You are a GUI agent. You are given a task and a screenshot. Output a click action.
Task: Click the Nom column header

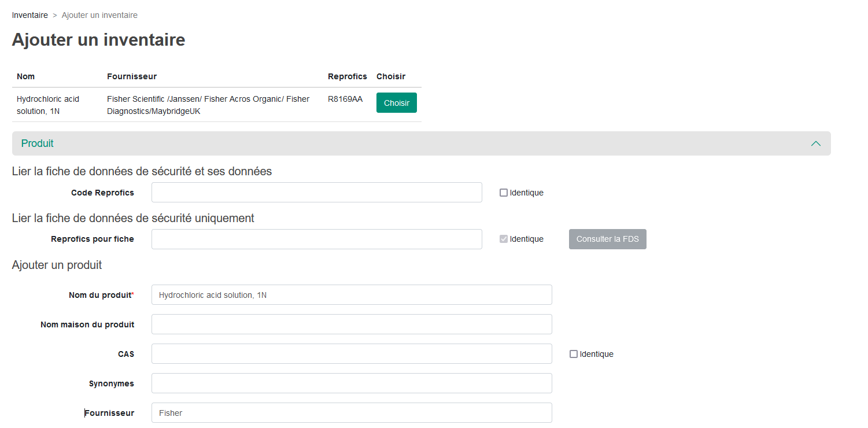coord(25,76)
